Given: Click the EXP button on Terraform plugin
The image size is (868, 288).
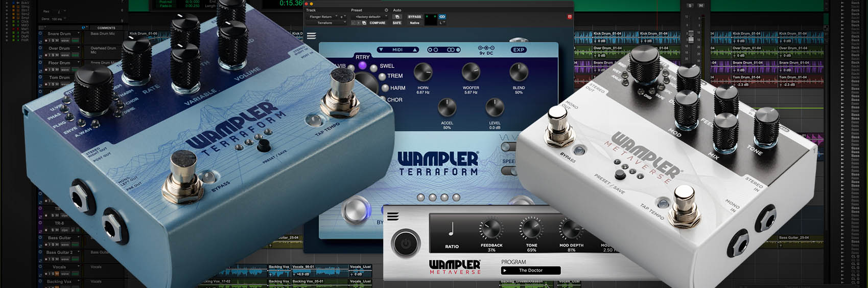Looking at the screenshot, I should point(518,50).
